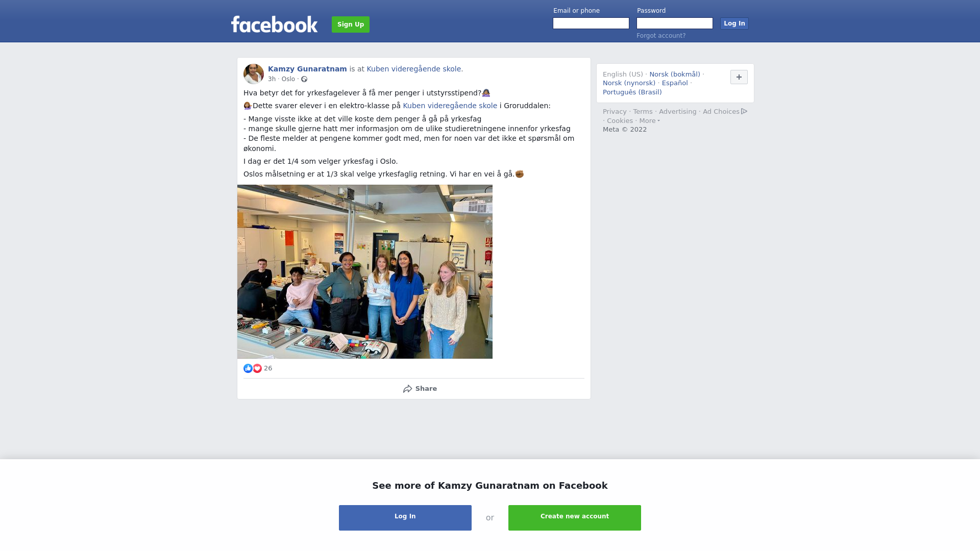Switch language to Norsk (bokmål)
980x551 pixels.
675,74
